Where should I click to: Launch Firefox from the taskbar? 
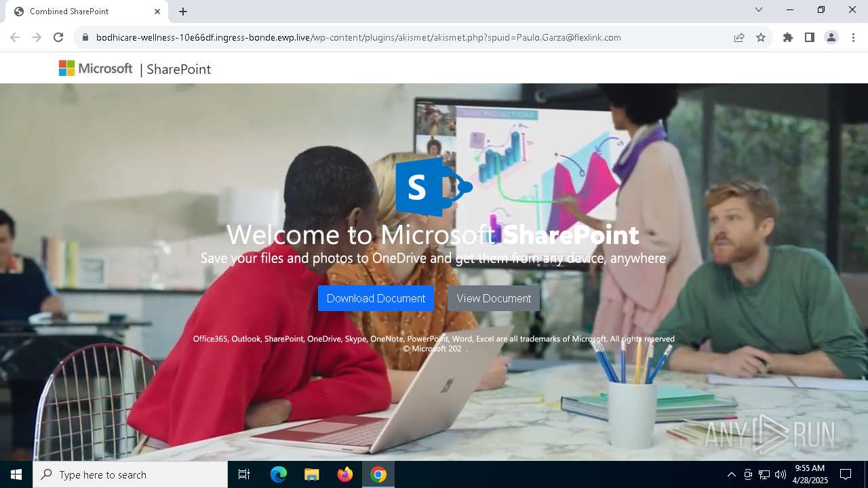pos(345,474)
